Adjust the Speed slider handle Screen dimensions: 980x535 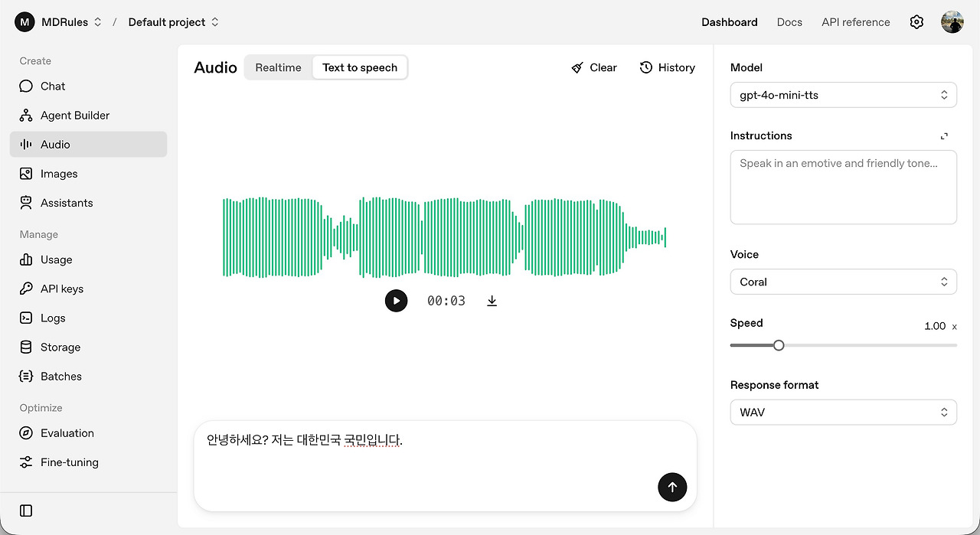coord(779,345)
